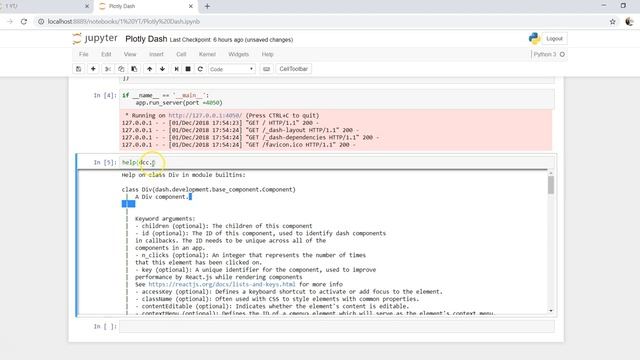The width and height of the screenshot is (640, 360).
Task: Close the Plotly Dash browser tab
Action: (x=191, y=6)
